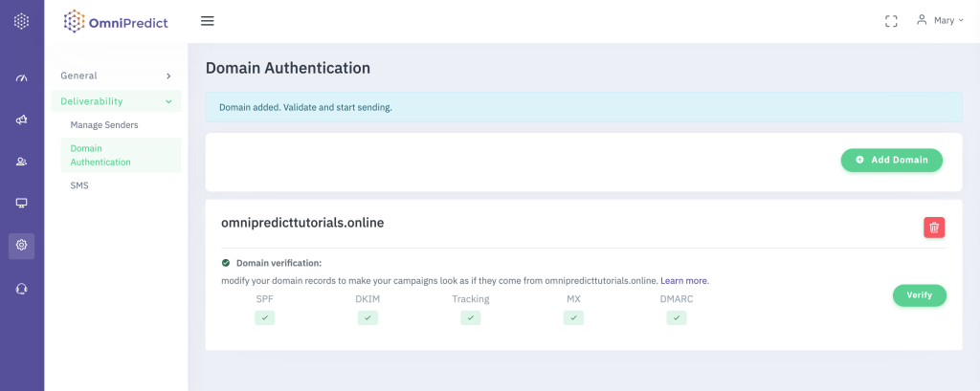This screenshot has width=980, height=391.
Task: Open the settings gear icon in sidebar
Action: point(21,246)
